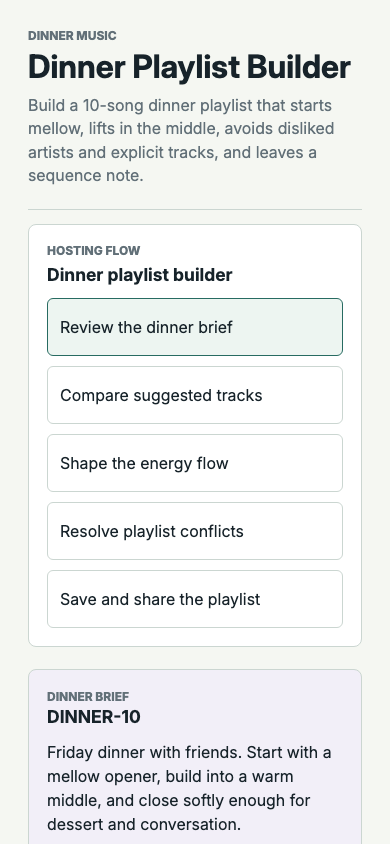Click the dessert and conversation line of brief
390x844 pixels.
(144, 824)
